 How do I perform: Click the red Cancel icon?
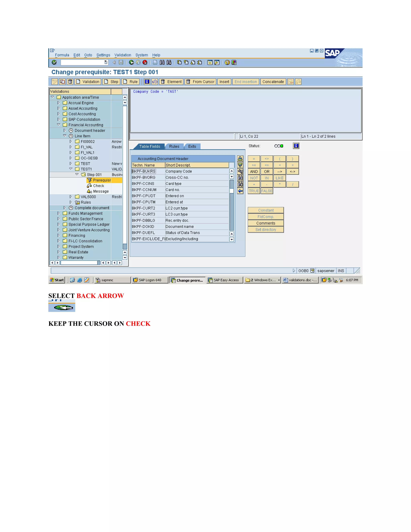pyautogui.click(x=145, y=63)
